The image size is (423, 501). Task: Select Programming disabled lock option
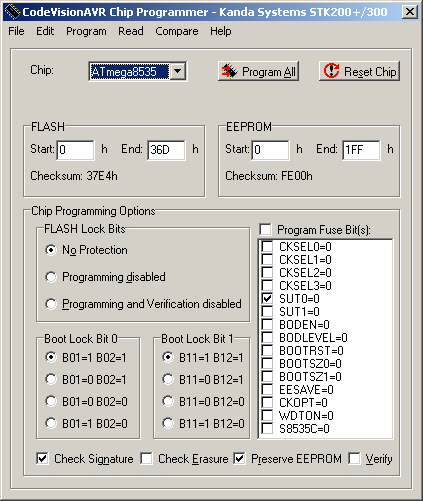pos(51,277)
